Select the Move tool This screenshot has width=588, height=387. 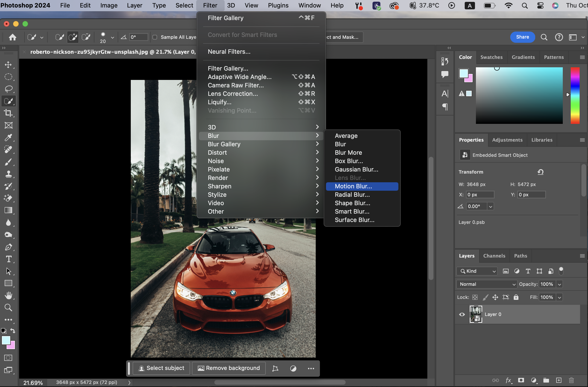[x=8, y=64]
